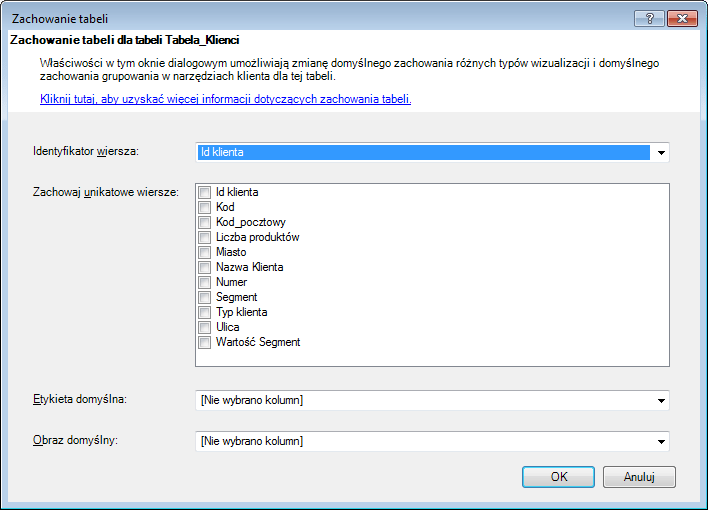Close the Zachowanie tabeli dialog
Viewport: 708px width, 510px height.
point(681,18)
